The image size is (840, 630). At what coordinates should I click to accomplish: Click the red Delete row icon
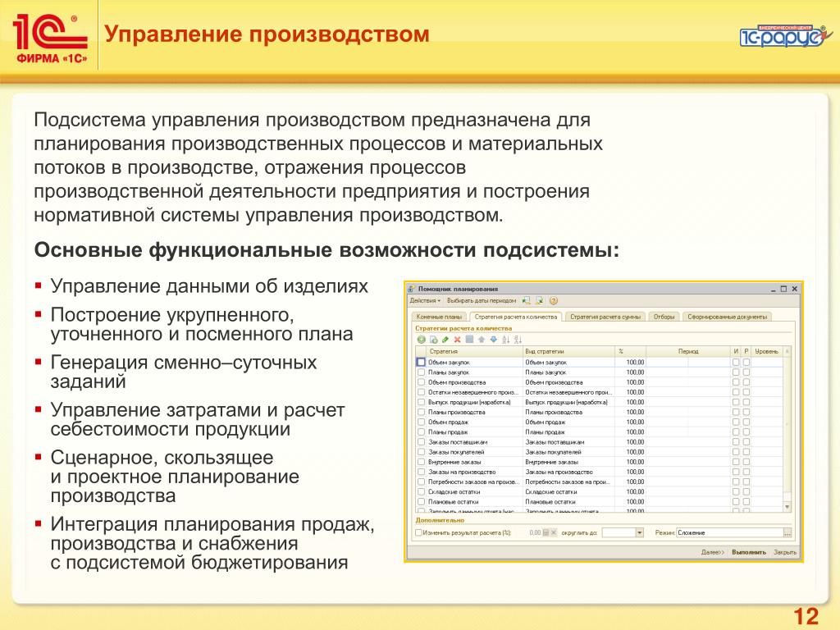pyautogui.click(x=457, y=340)
